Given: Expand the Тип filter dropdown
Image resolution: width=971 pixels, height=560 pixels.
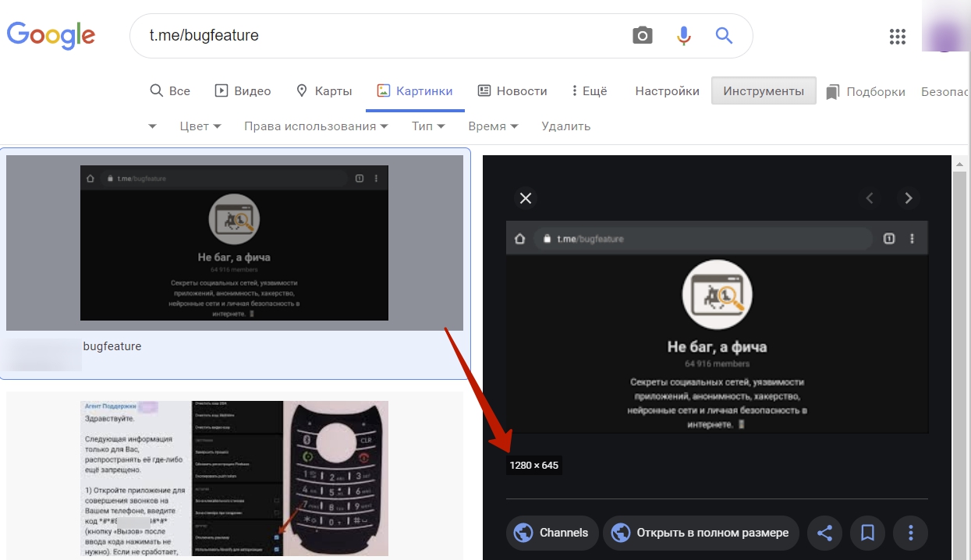Looking at the screenshot, I should coord(428,126).
